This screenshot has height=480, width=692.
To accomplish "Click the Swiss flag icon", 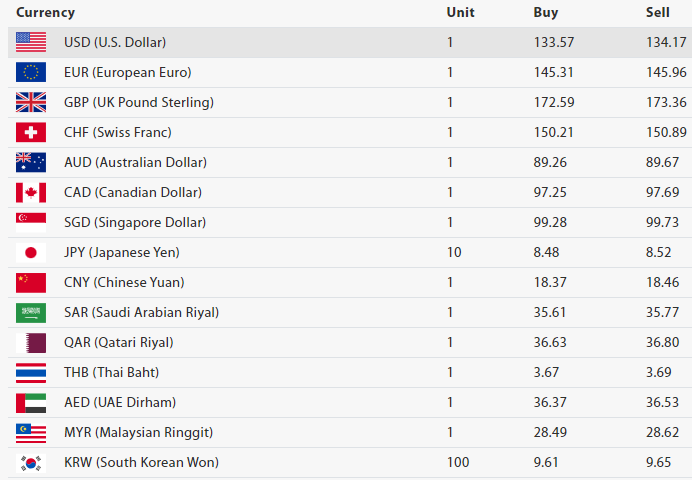I will point(31,132).
